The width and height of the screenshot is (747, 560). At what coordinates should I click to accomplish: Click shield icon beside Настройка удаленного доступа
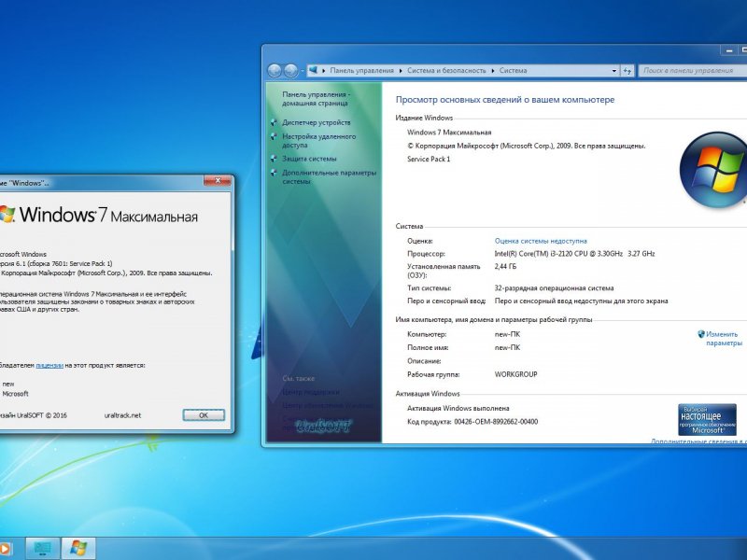tap(274, 136)
